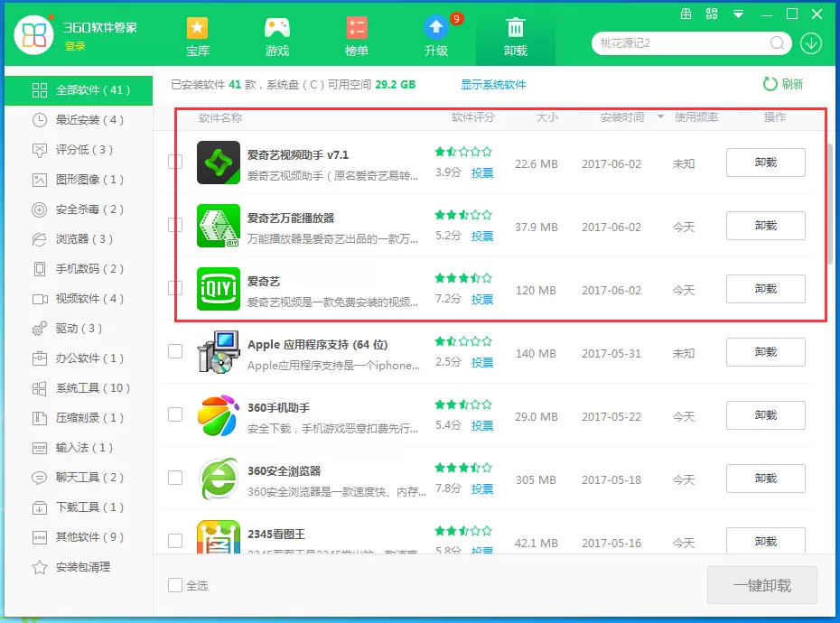Check the 爱奇艺 row checkbox

point(175,288)
